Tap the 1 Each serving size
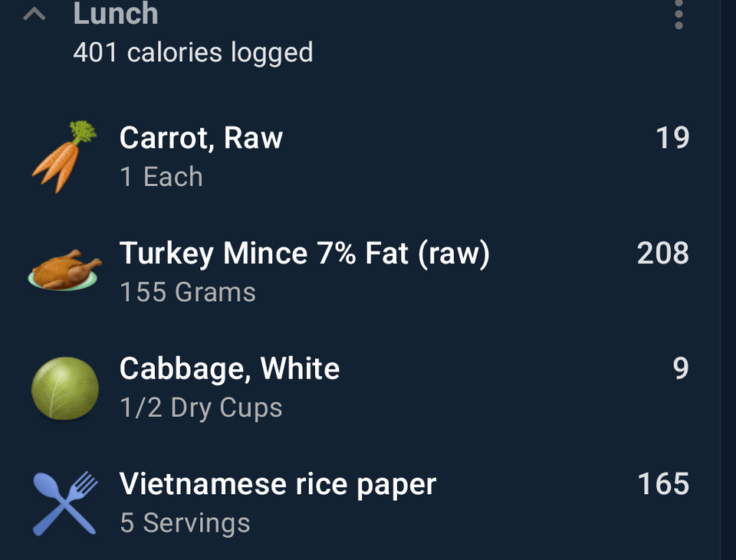Screen dimensions: 736x560 point(161,177)
